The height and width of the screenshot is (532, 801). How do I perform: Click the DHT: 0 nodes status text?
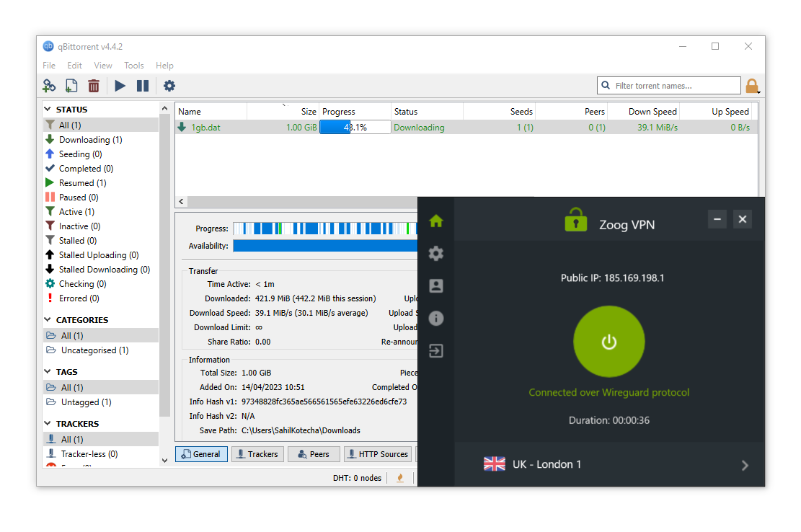point(357,478)
